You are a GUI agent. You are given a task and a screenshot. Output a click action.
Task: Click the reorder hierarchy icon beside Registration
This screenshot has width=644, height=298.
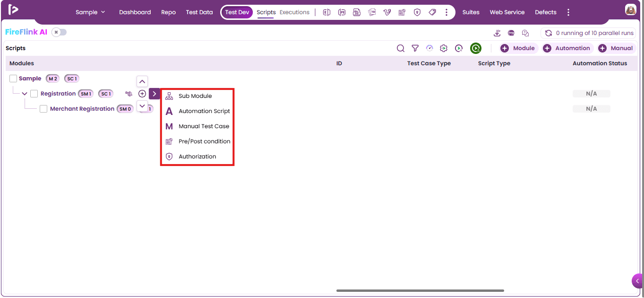click(x=129, y=94)
